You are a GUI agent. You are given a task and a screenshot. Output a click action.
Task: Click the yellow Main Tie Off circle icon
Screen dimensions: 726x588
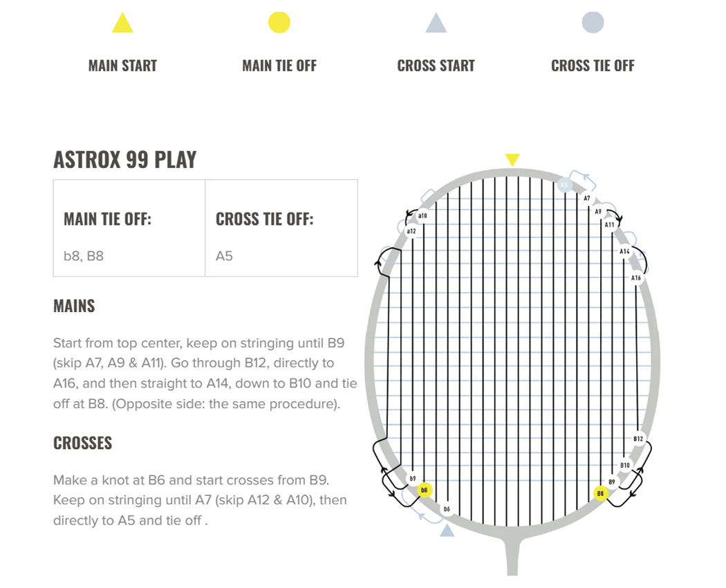point(279,22)
